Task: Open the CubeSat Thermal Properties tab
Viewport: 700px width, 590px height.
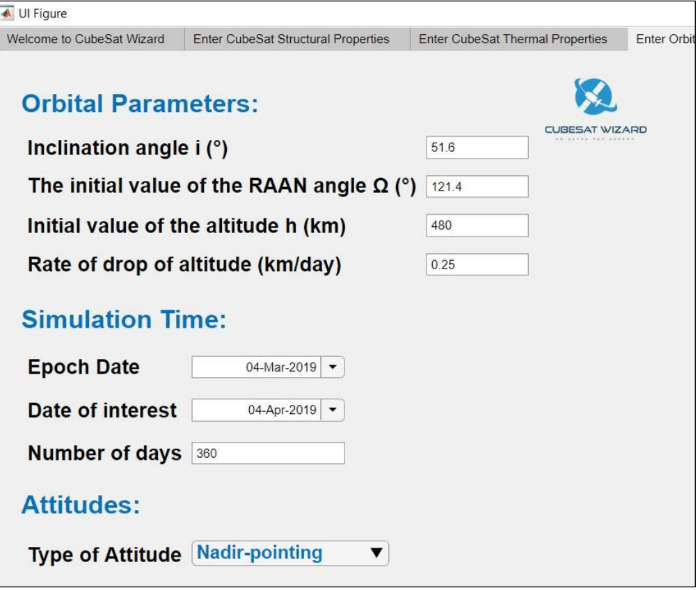Action: pos(513,39)
